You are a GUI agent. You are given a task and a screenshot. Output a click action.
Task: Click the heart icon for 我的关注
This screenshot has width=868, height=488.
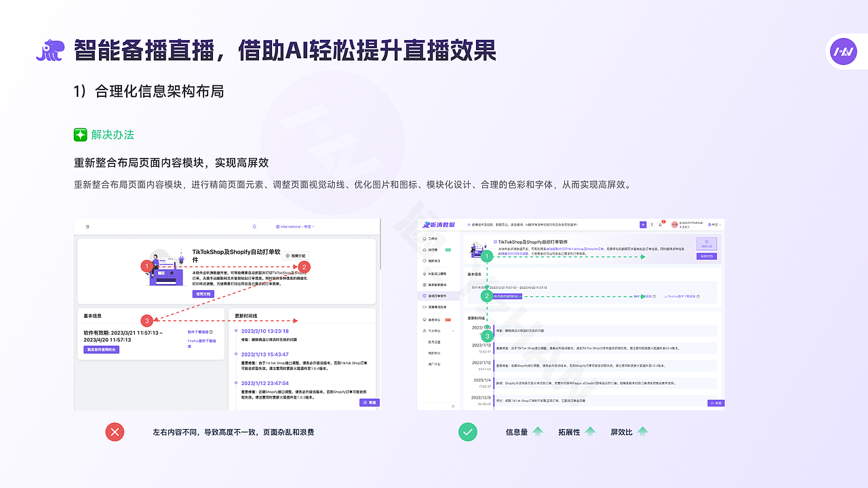[425, 260]
